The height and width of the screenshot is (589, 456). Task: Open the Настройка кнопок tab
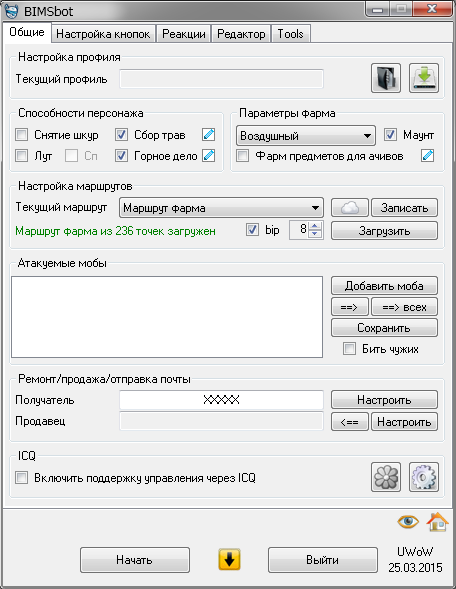coord(103,34)
